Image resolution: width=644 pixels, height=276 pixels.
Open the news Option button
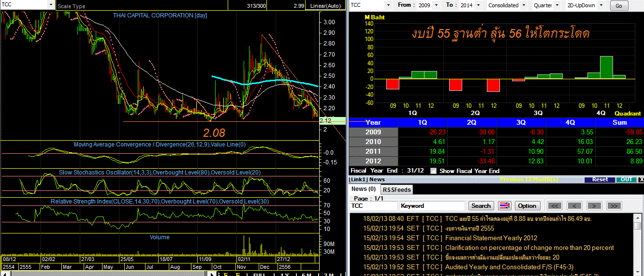coord(527,205)
